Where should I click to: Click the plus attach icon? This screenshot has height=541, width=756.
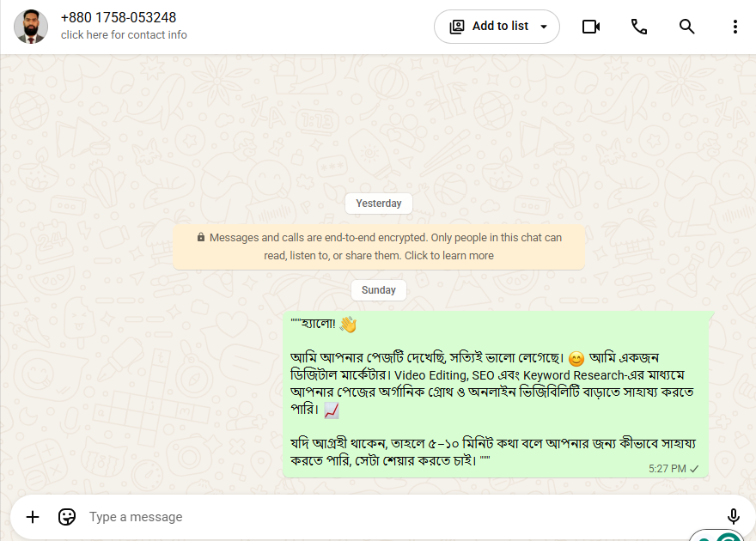[x=33, y=517]
